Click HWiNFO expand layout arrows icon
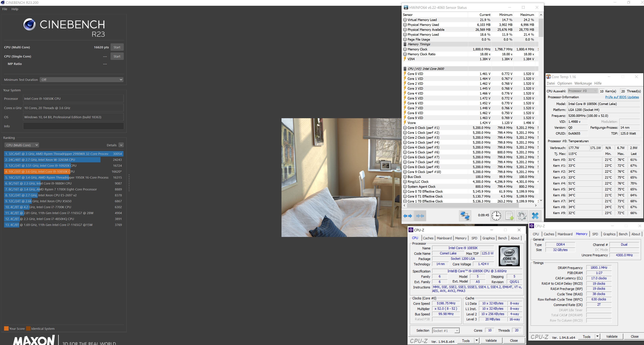This screenshot has width=644, height=345. pos(408,216)
